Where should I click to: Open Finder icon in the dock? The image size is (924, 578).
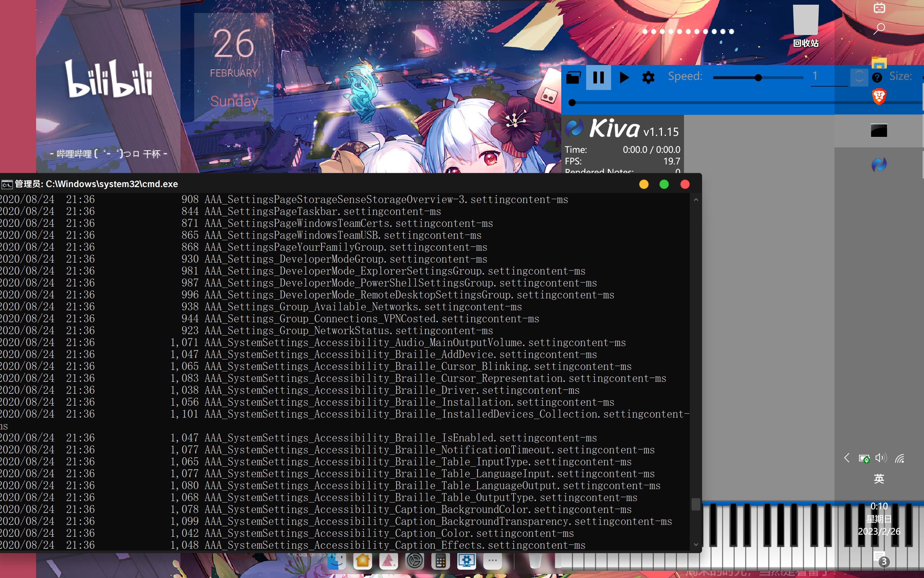336,561
